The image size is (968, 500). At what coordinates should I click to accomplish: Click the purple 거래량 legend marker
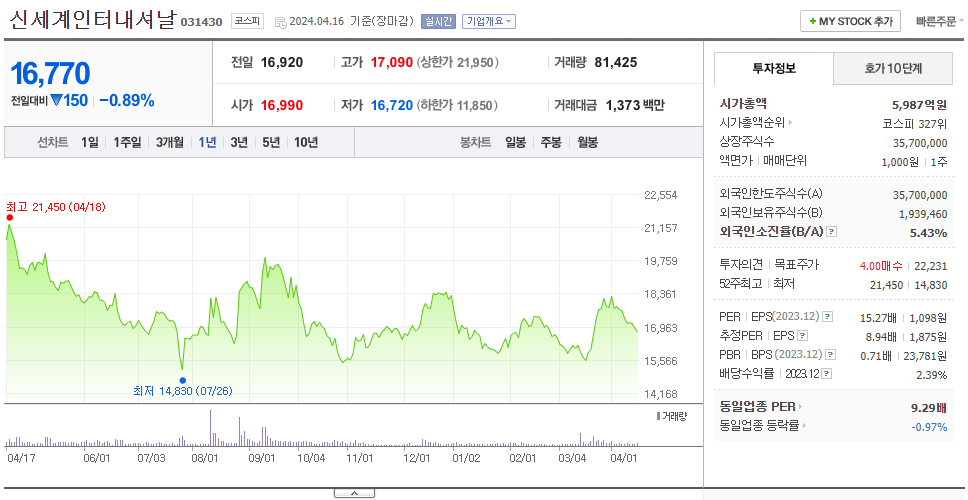[659, 416]
